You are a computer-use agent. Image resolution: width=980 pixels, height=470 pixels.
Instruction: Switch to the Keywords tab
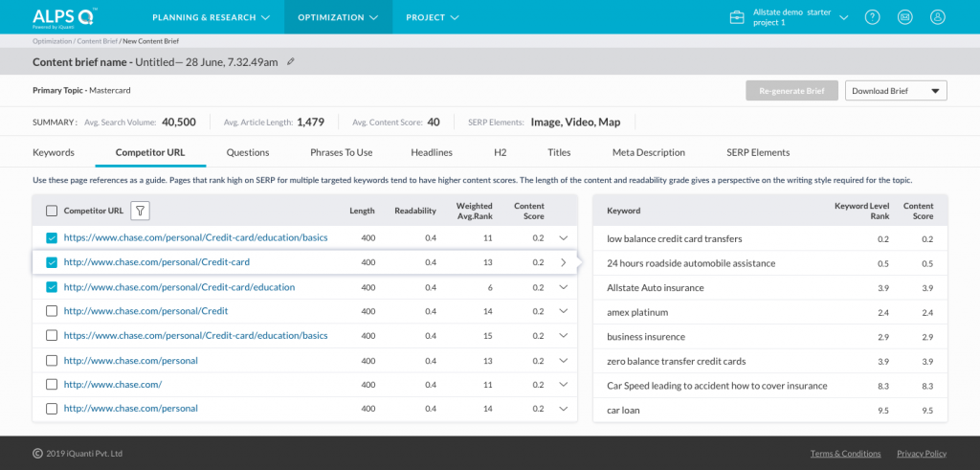54,152
